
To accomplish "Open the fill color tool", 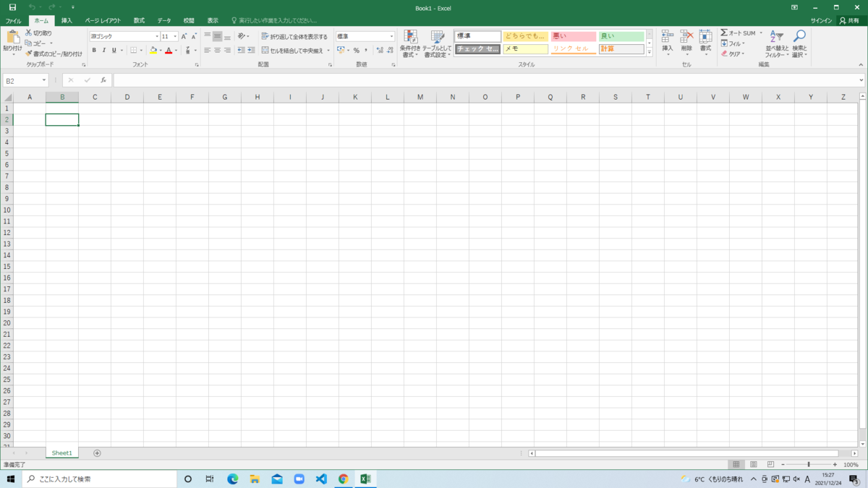I will [x=154, y=51].
